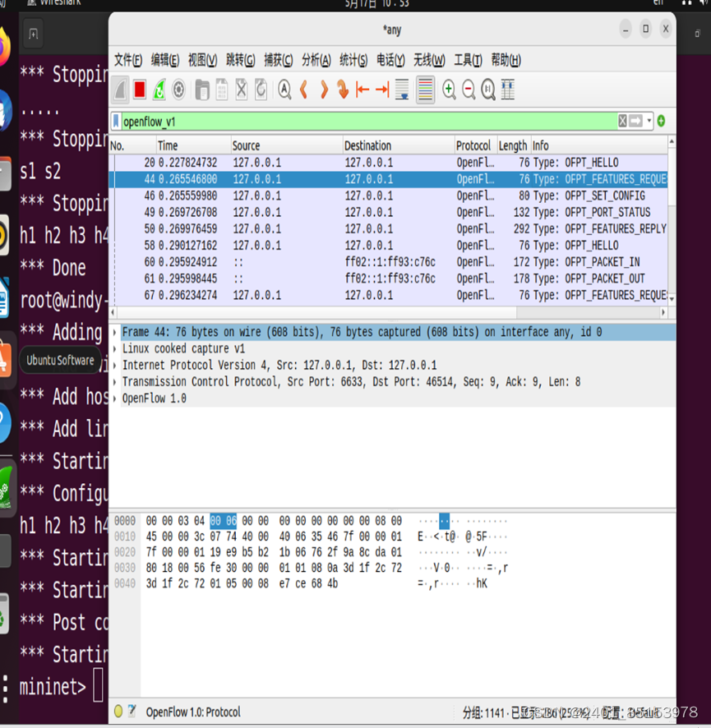Open the find packet tool
Image resolution: width=711 pixels, height=728 pixels.
[284, 90]
